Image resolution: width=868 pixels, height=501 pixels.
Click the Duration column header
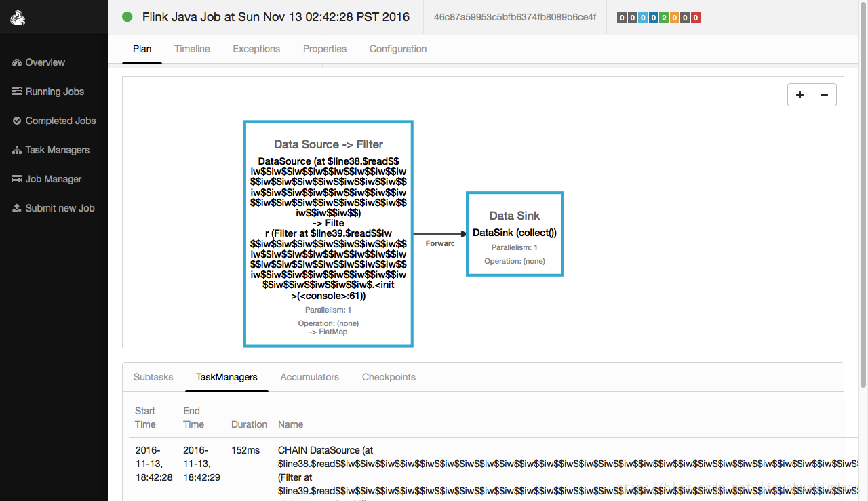pyautogui.click(x=249, y=424)
